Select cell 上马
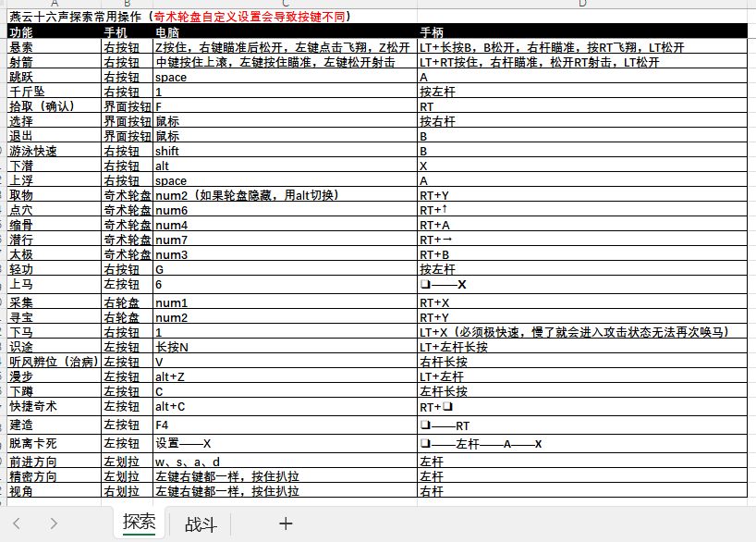Viewport: 756px width, 542px height. point(54,284)
